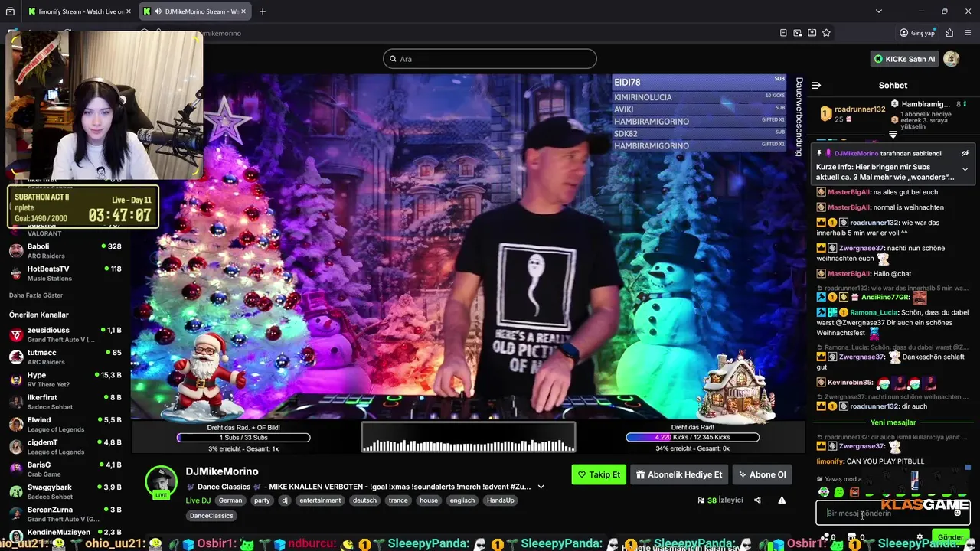Expand the list all tabs chevron

point(878,11)
